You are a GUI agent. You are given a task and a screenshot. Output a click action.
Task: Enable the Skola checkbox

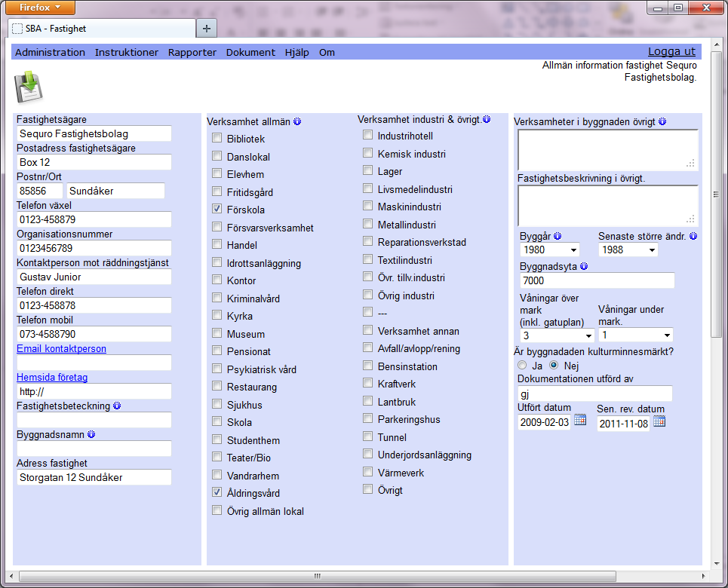[217, 421]
